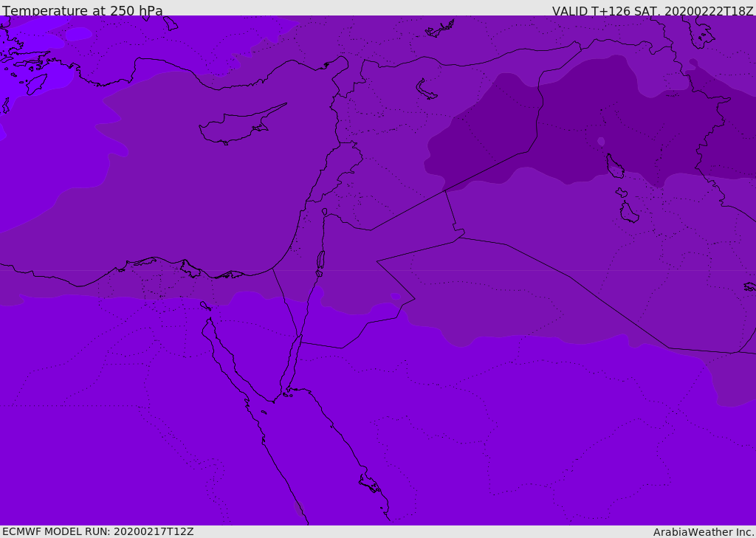Click the elongated lake in central Iraq

(614, 166)
